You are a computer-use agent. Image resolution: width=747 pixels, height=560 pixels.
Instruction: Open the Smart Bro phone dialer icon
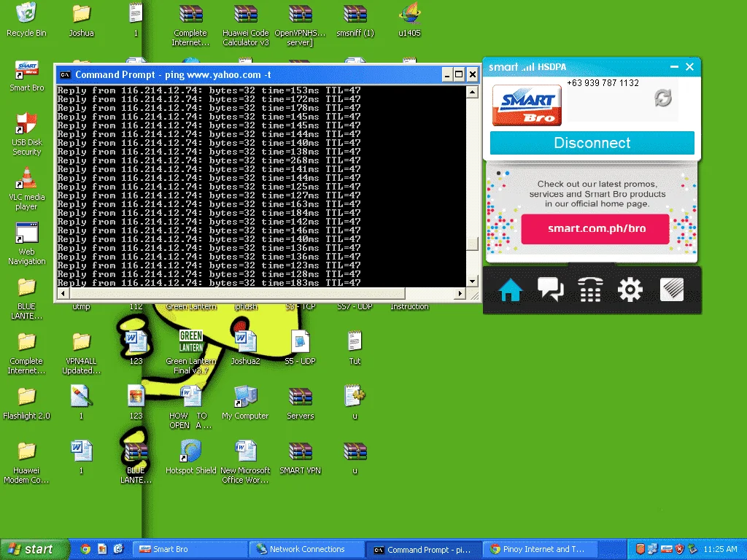click(x=590, y=289)
